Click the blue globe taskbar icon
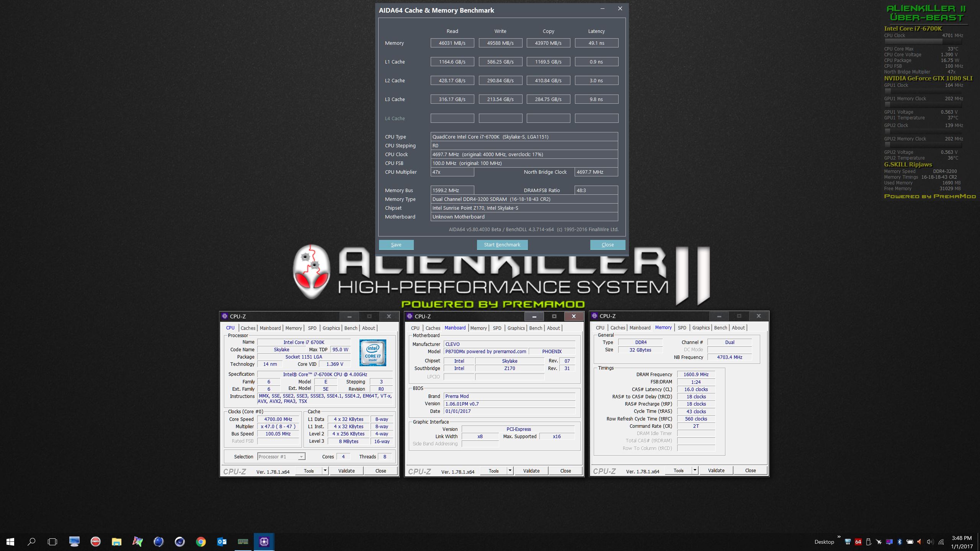Image resolution: width=980 pixels, height=551 pixels. pos(158,541)
